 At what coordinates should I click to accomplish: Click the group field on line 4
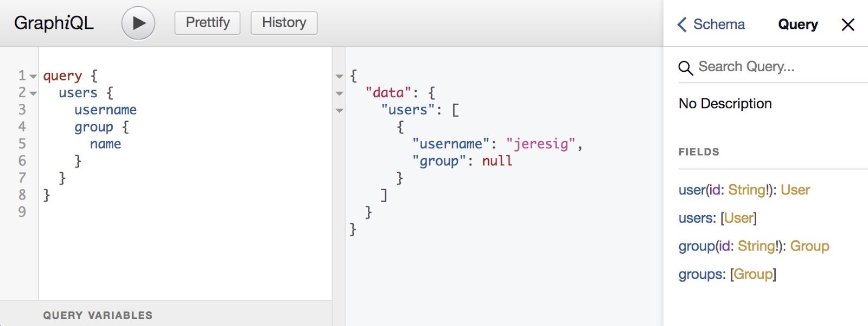[94, 127]
